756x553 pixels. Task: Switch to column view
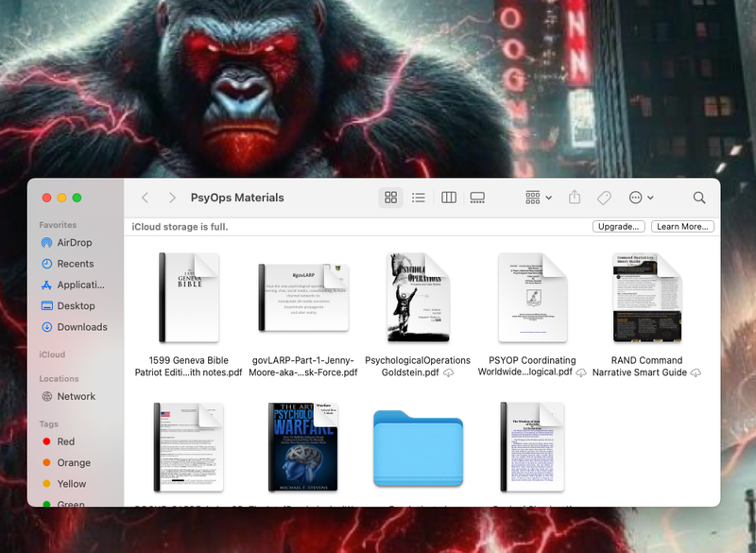449,198
